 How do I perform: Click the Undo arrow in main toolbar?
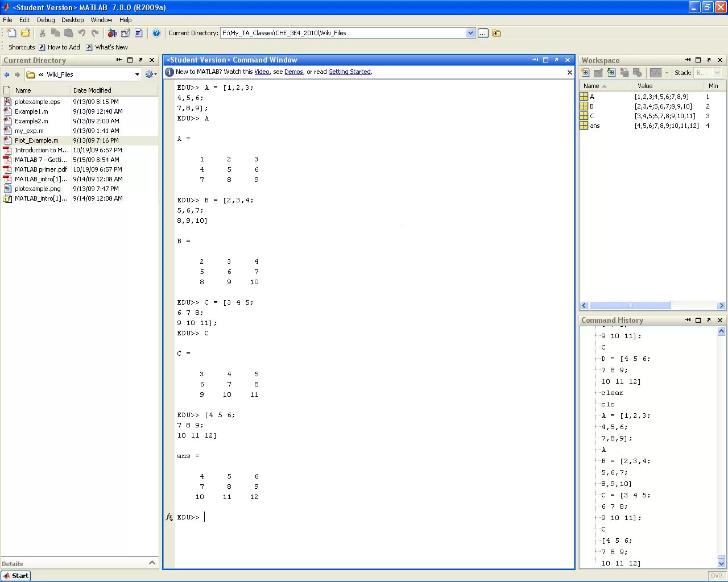click(82, 33)
